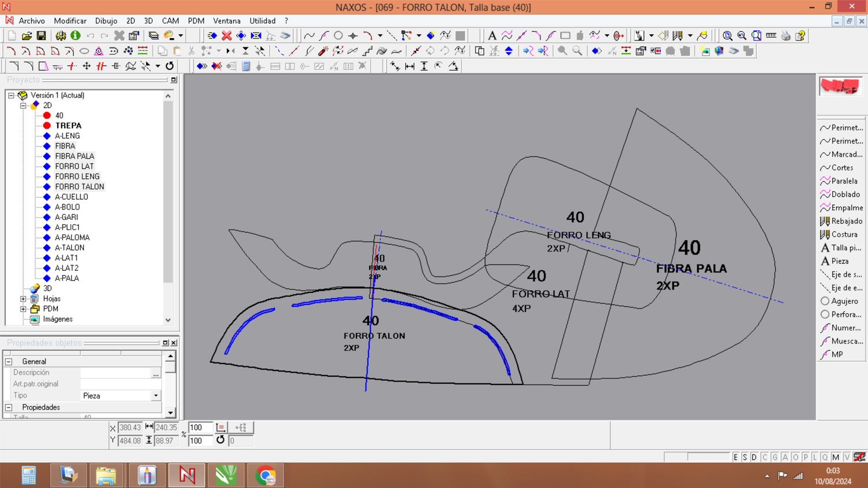Expand the PDM tree node
Screen dimensions: 868x488
click(23, 309)
